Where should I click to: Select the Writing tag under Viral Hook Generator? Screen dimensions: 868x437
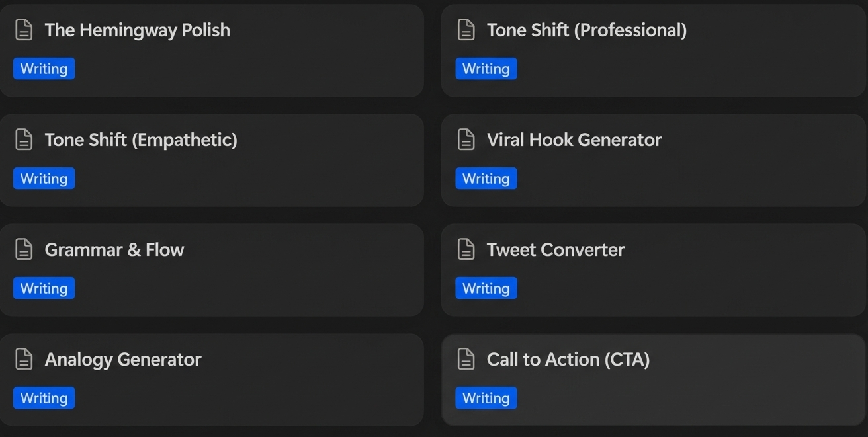pos(486,178)
